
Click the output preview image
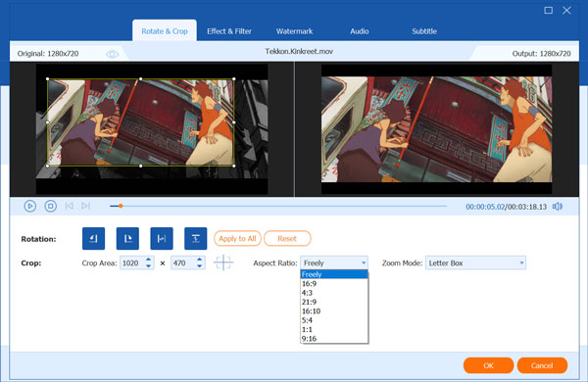[x=436, y=129]
